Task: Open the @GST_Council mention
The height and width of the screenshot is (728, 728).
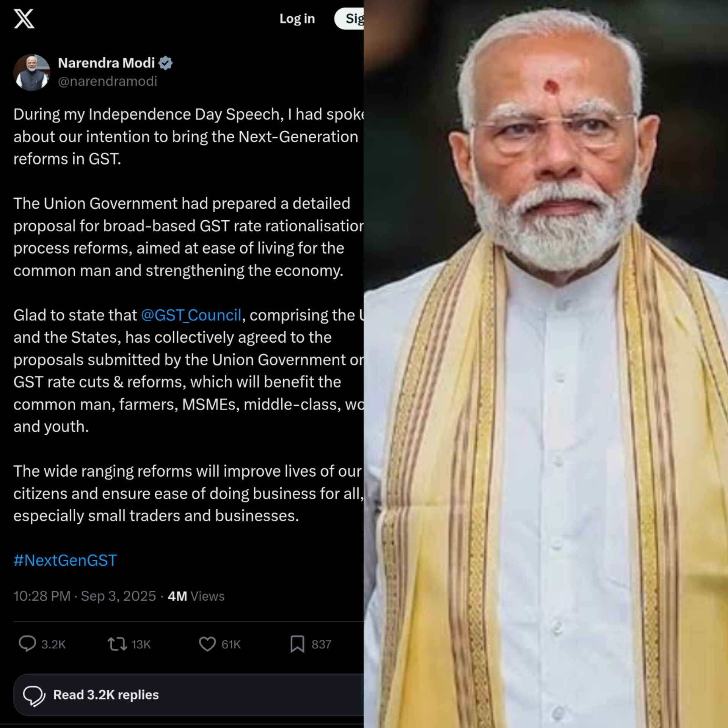Action: 191,315
